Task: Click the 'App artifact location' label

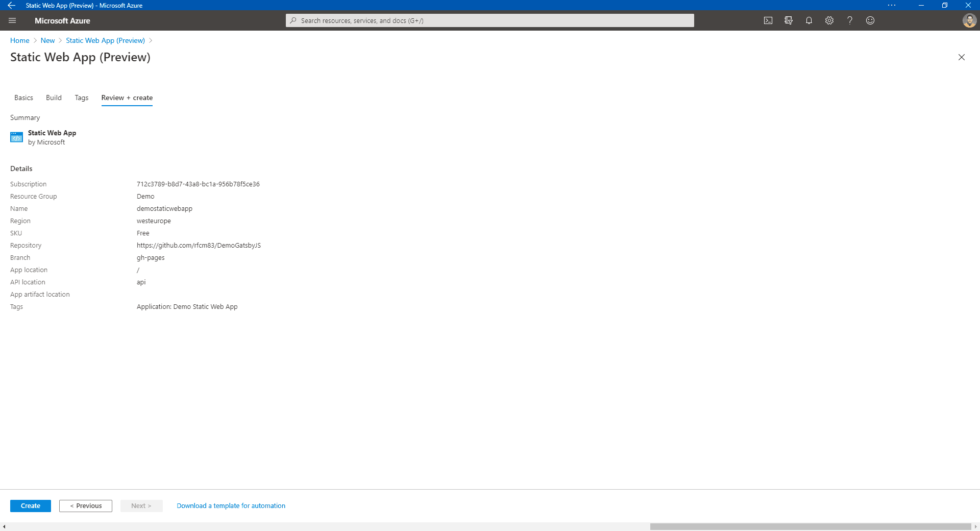Action: point(40,295)
